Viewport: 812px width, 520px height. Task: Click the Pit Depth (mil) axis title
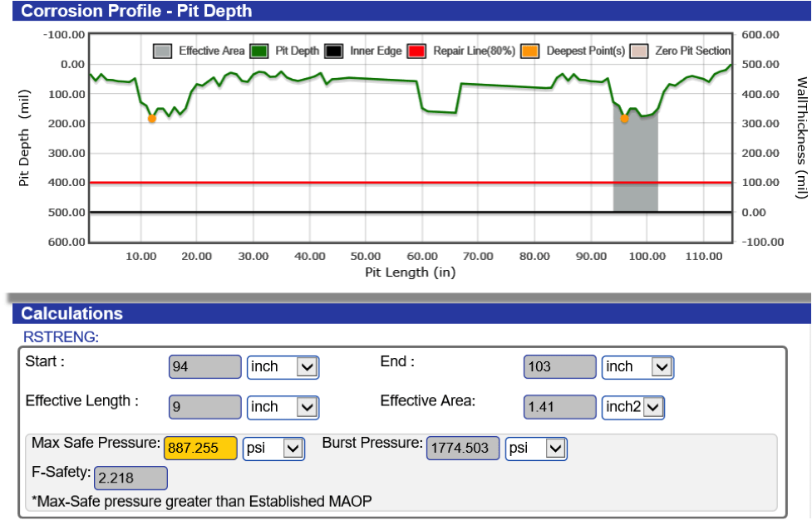(24, 138)
